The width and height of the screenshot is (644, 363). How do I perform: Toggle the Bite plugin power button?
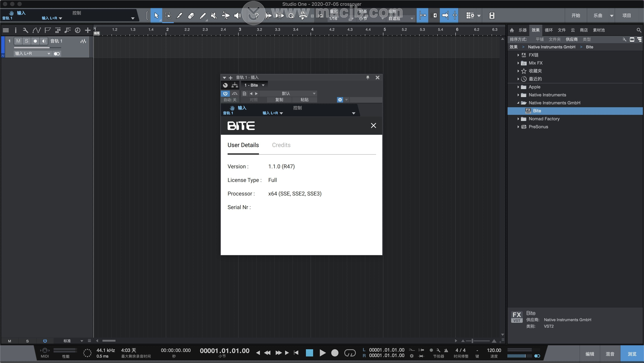coord(225,93)
